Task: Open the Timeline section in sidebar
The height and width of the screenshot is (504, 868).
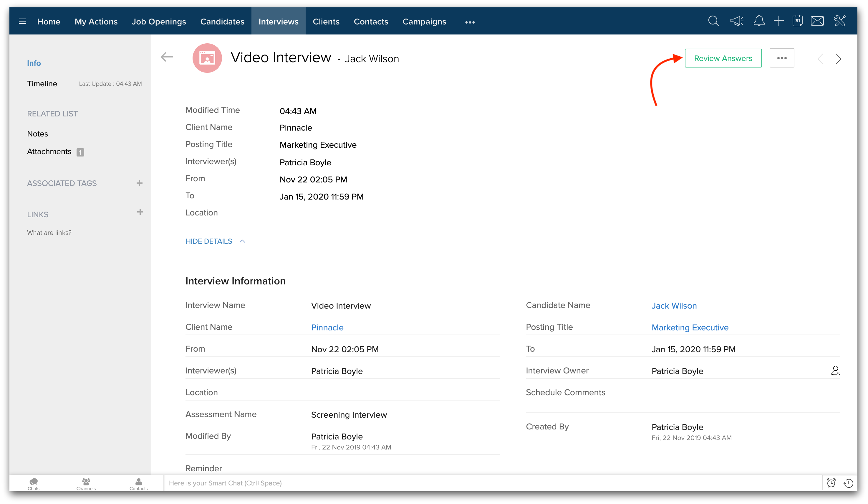Action: pos(42,84)
